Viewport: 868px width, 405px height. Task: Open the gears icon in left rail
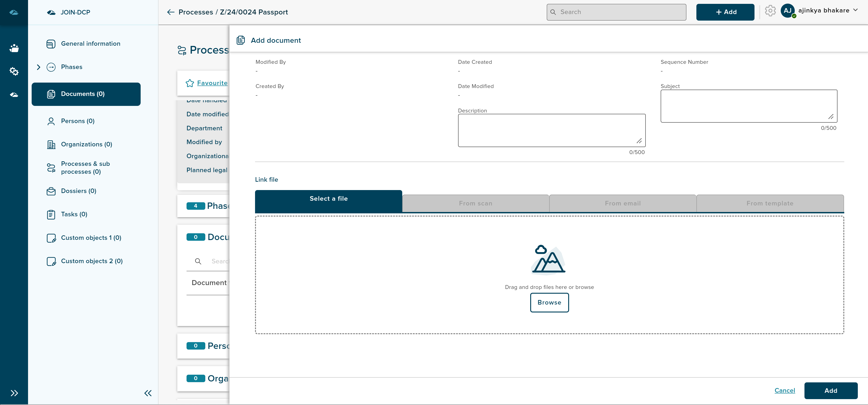click(x=14, y=71)
